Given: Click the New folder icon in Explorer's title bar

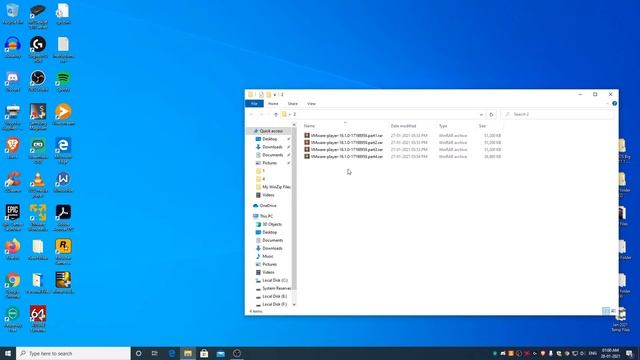Looking at the screenshot, I should 269,95.
